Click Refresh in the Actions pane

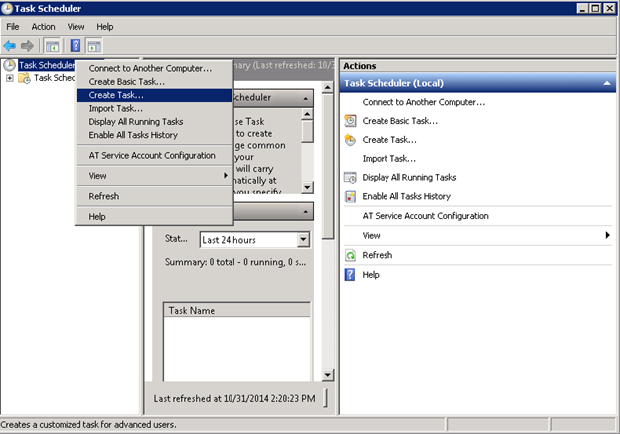click(377, 255)
